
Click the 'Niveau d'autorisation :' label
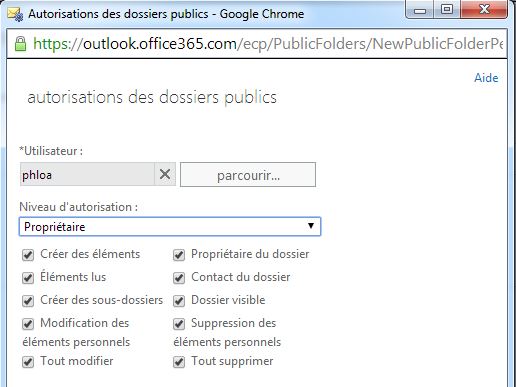tap(79, 207)
